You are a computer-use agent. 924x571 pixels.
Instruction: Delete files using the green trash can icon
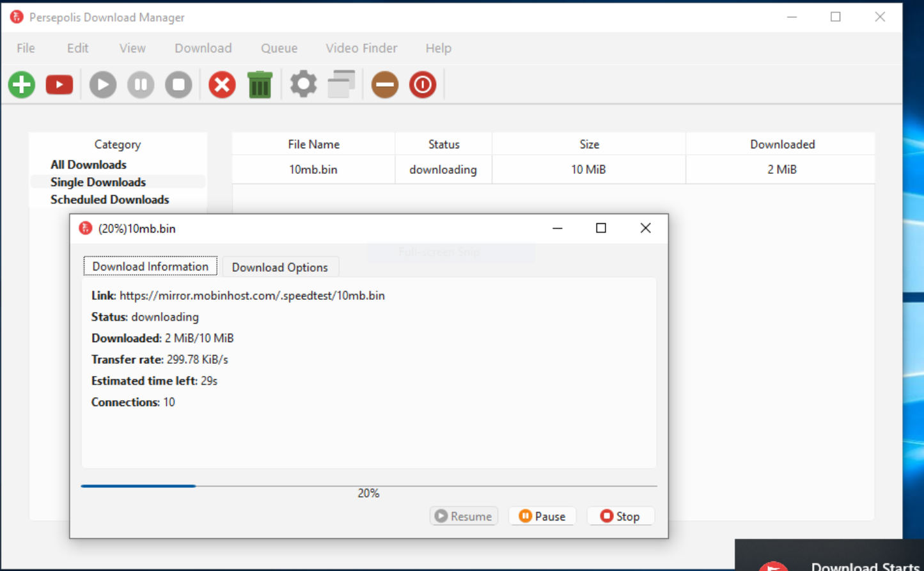click(x=260, y=84)
